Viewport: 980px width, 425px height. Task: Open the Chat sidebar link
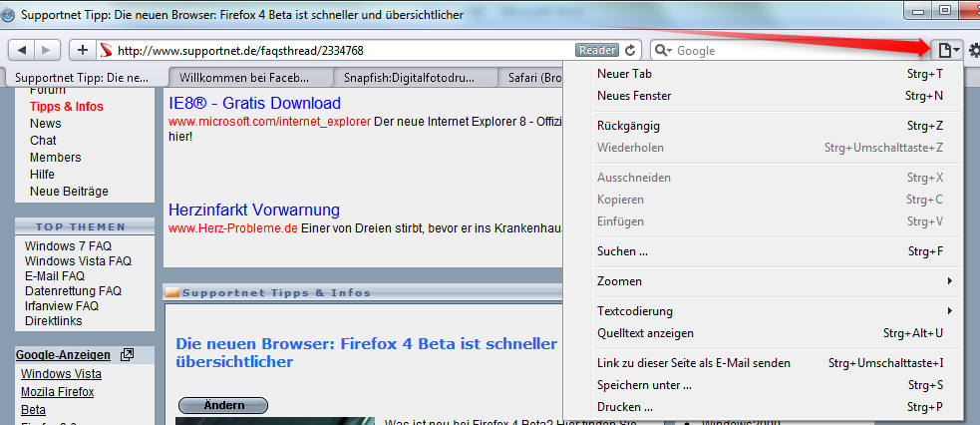(x=43, y=141)
